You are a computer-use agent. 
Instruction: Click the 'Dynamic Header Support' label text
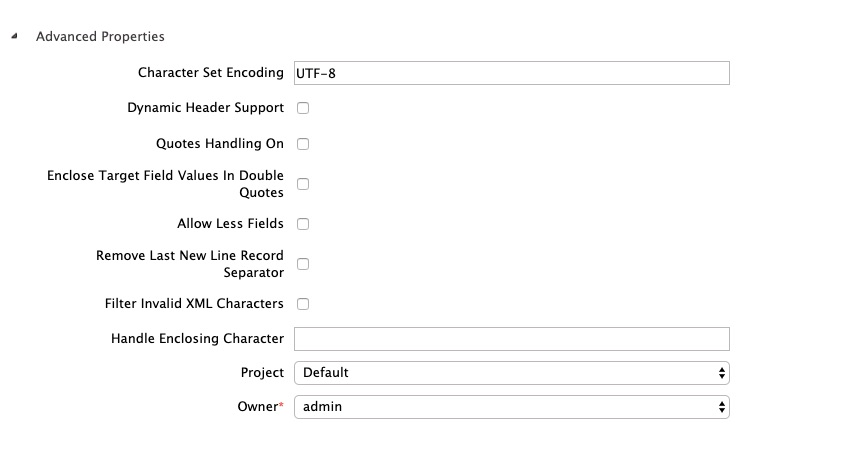pyautogui.click(x=205, y=107)
